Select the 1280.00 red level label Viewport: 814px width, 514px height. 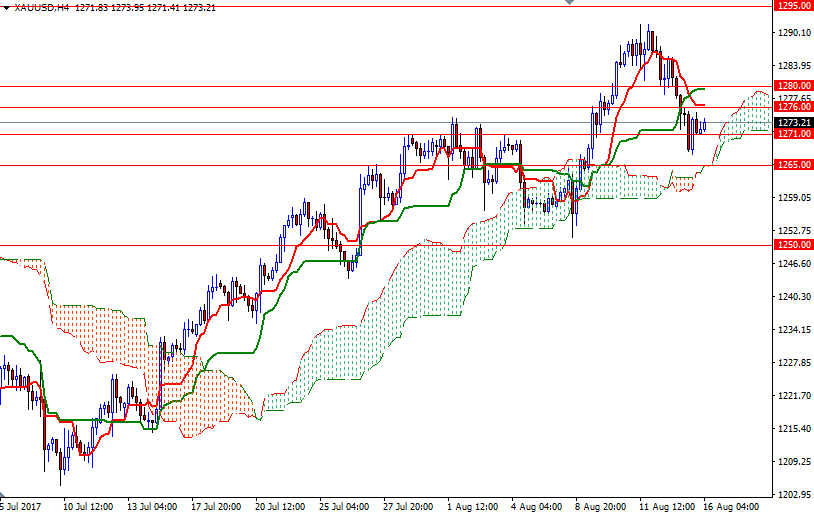[x=793, y=86]
